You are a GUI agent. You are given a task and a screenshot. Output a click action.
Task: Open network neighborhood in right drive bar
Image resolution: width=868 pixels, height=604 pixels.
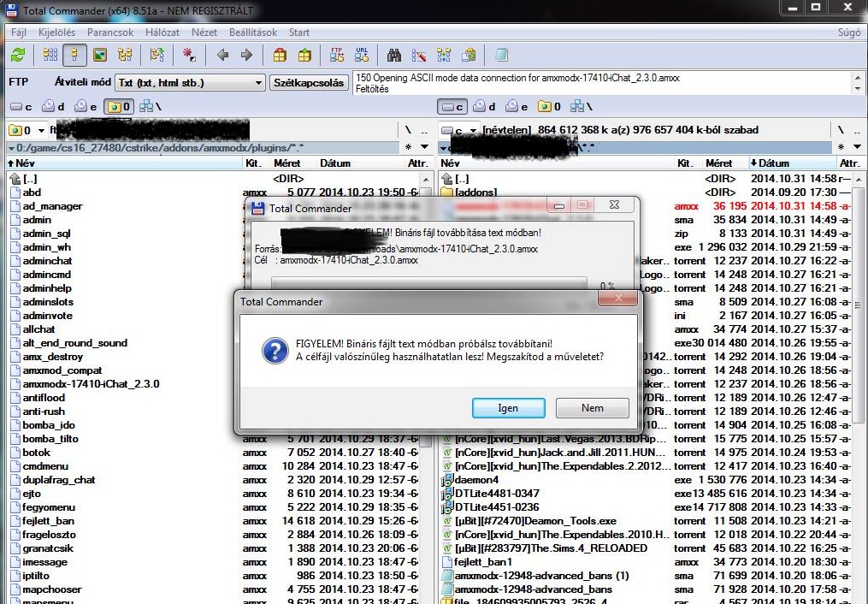[582, 106]
